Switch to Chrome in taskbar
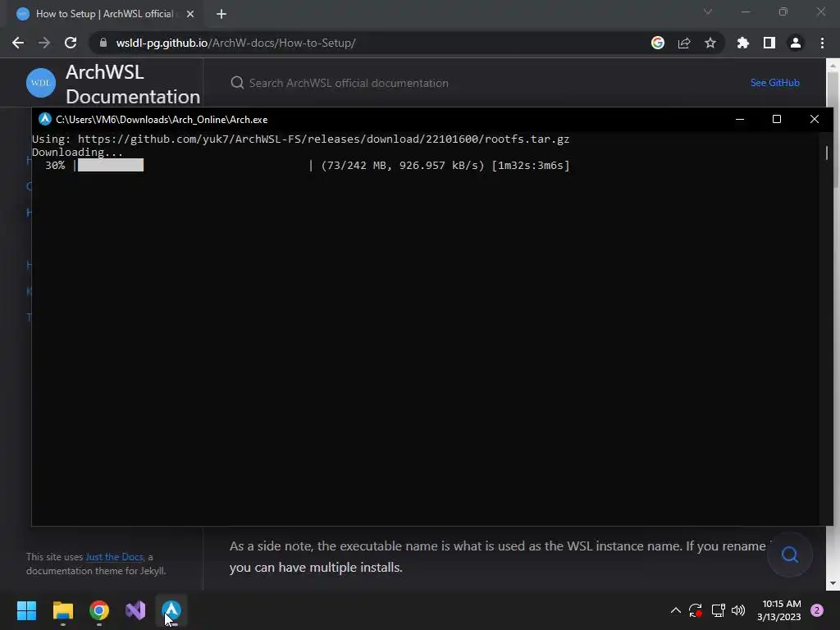Image resolution: width=840 pixels, height=630 pixels. coord(99,610)
